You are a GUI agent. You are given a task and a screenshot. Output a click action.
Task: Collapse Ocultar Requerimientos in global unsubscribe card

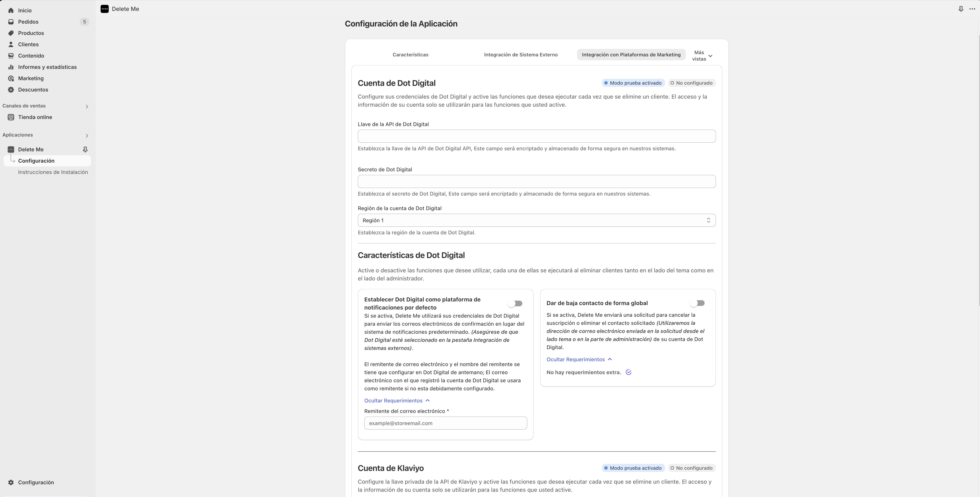[x=579, y=359]
